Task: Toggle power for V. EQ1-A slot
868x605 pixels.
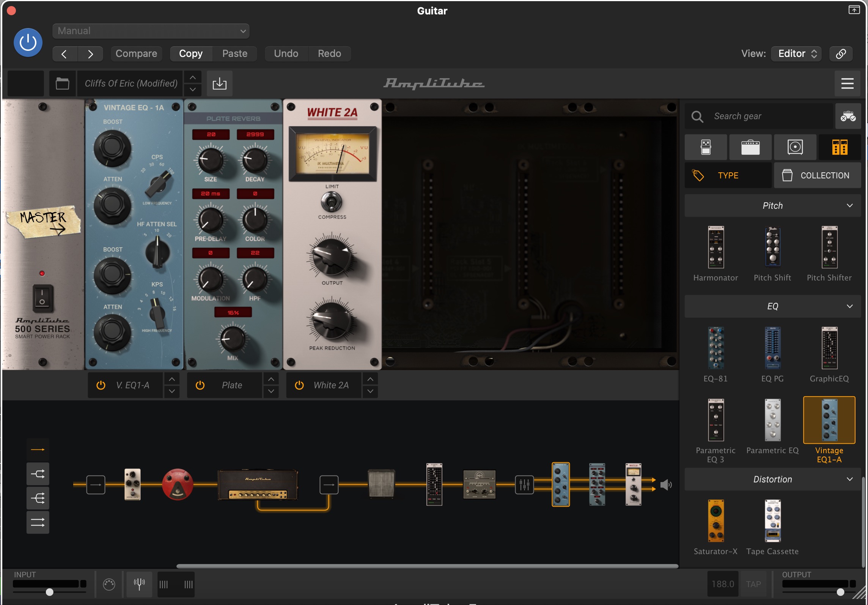Action: coord(101,385)
